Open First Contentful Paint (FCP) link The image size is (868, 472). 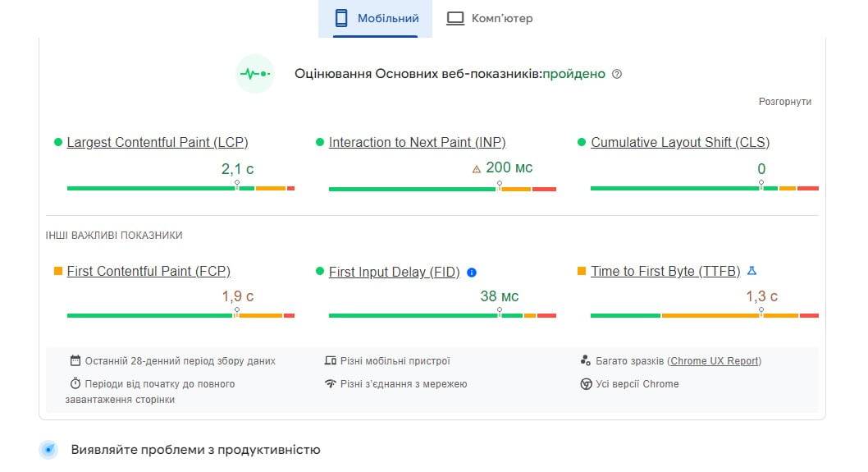pos(148,271)
